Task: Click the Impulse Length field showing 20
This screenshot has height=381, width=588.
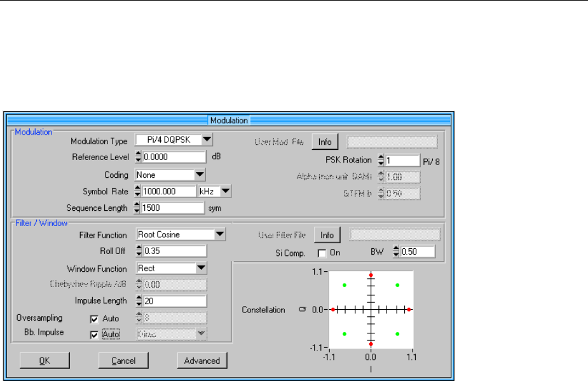Action: pyautogui.click(x=175, y=301)
